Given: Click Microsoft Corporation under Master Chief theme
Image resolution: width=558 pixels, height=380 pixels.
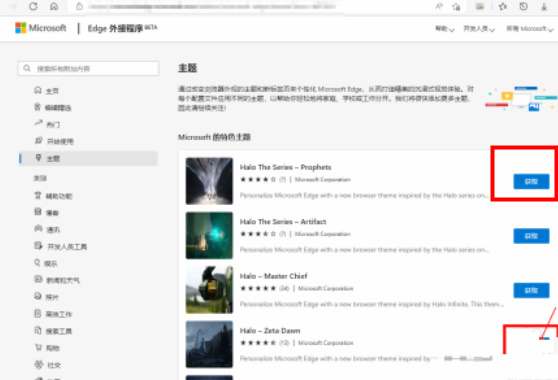Looking at the screenshot, I should point(326,288).
